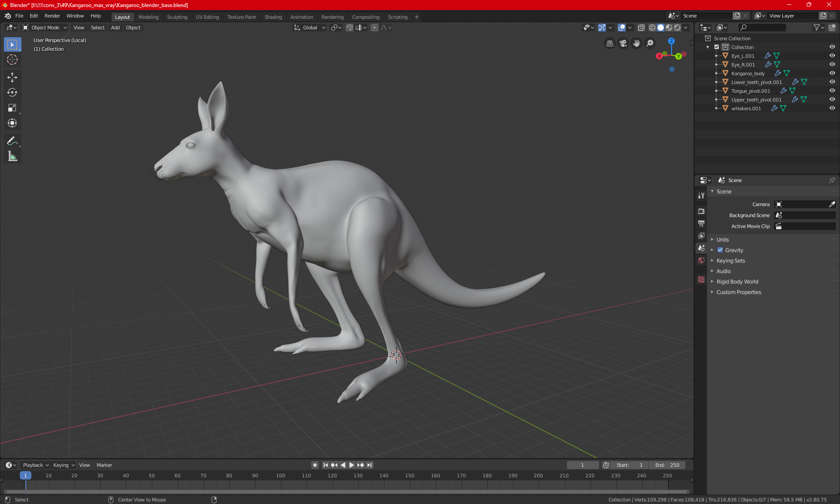Viewport: 840px width, 504px height.
Task: Switch to rendered viewport shading
Action: (x=677, y=28)
